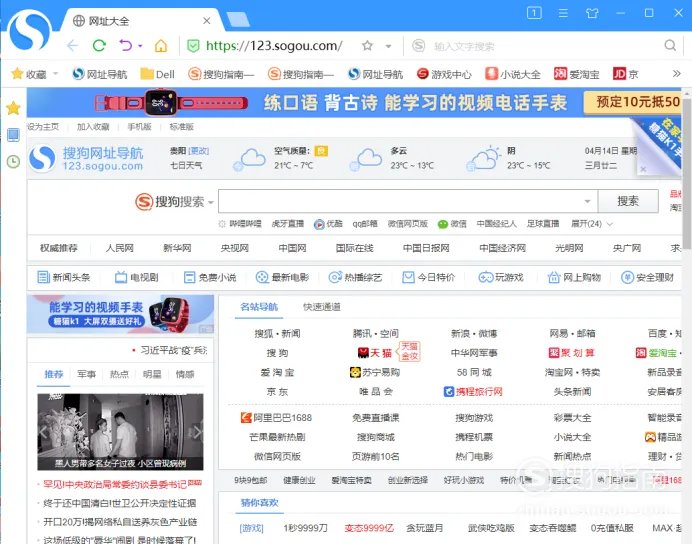This screenshot has height=544, width=692.
Task: Open 搜狗搜索 engine selector dropdown
Action: pos(211,203)
